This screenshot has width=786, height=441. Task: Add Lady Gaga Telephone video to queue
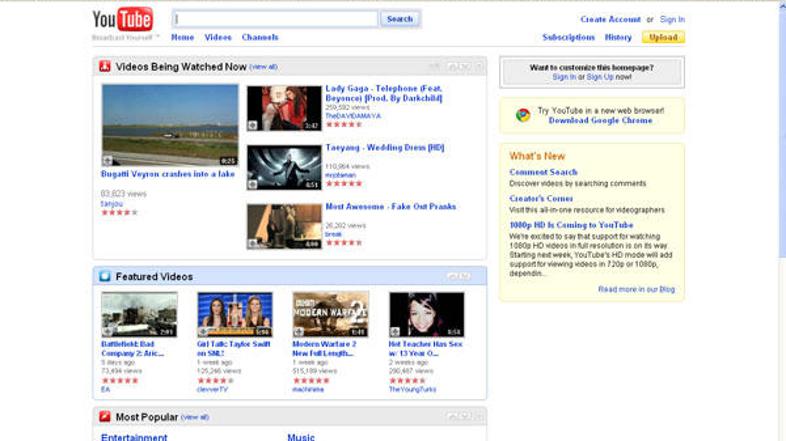[x=253, y=125]
